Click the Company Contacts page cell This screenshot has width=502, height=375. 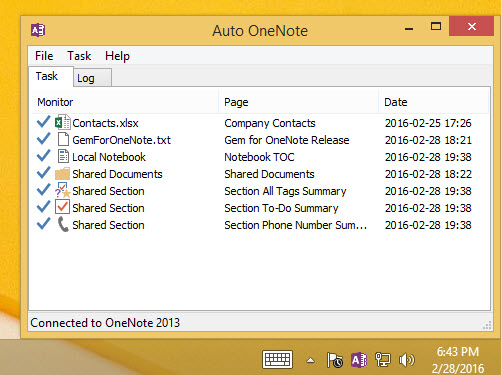click(x=270, y=123)
